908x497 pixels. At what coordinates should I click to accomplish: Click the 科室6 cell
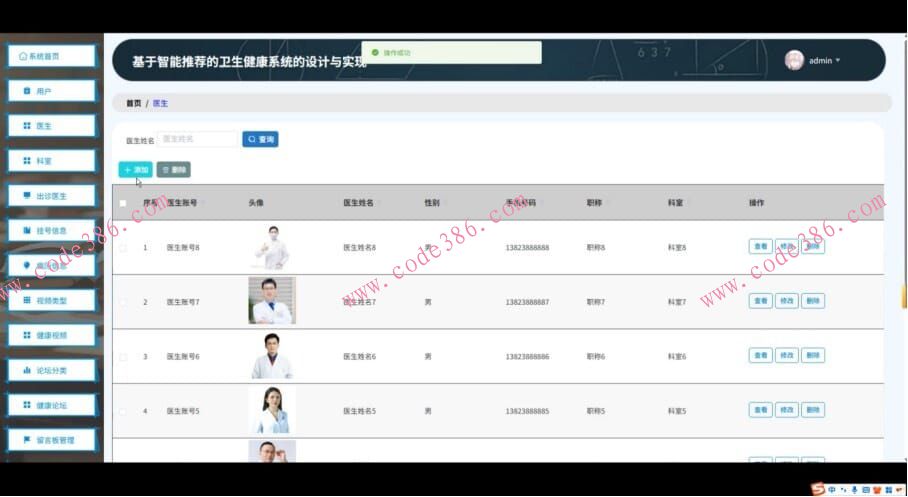(x=677, y=356)
